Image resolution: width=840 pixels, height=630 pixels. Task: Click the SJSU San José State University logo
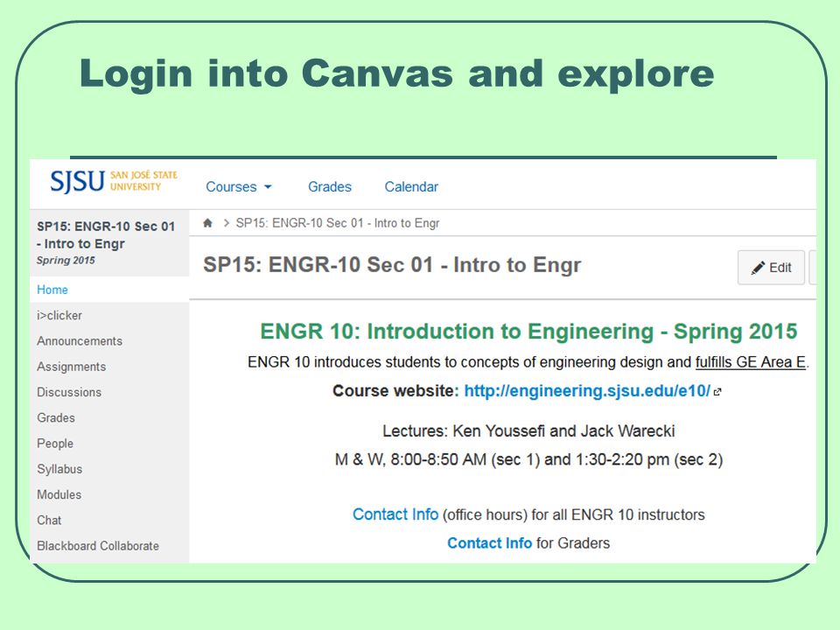pyautogui.click(x=114, y=181)
